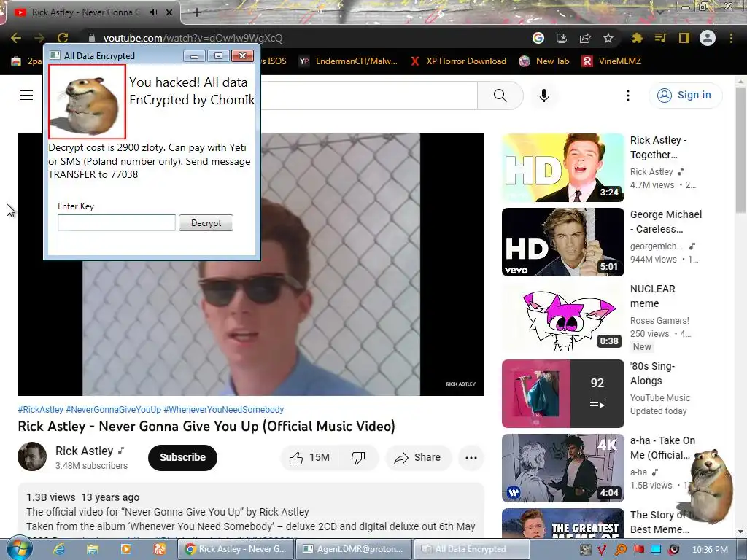747x560 pixels.
Task: Share the Rick Astley video
Action: pyautogui.click(x=418, y=458)
